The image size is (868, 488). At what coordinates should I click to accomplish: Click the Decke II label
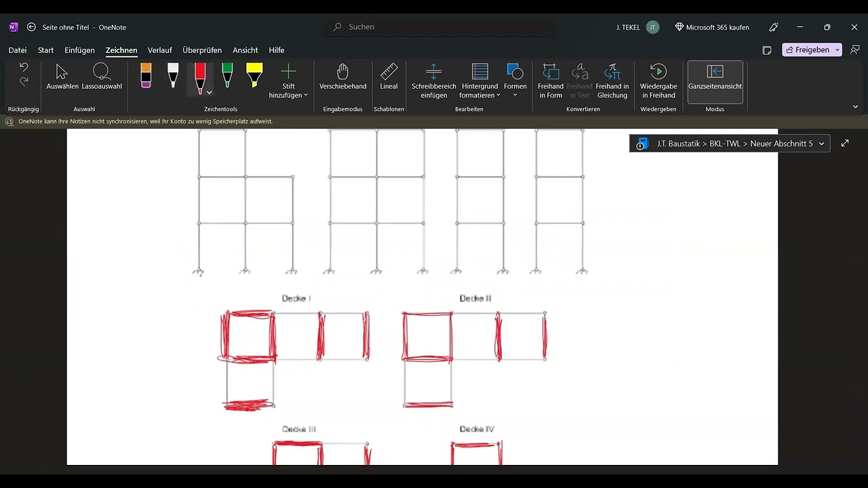coord(475,298)
